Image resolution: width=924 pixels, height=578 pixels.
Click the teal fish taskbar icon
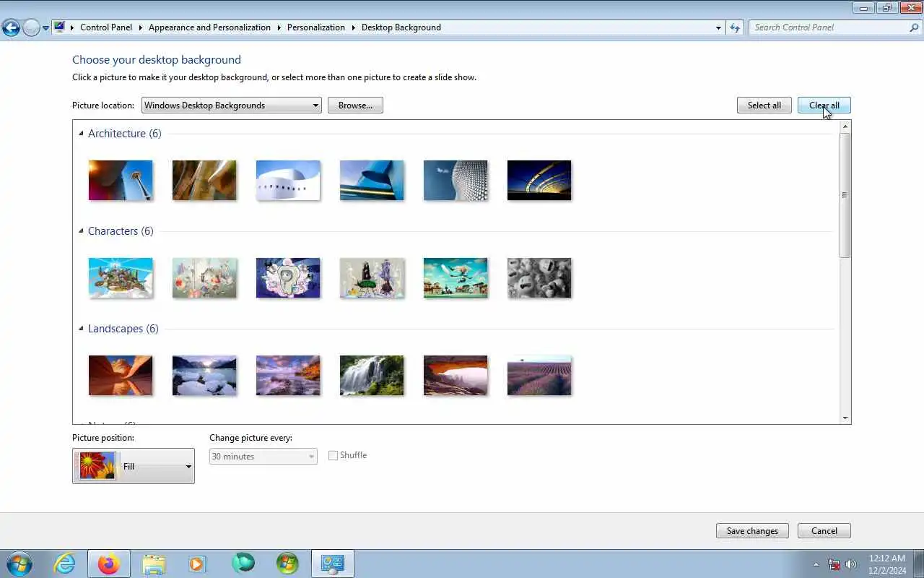pyautogui.click(x=243, y=564)
